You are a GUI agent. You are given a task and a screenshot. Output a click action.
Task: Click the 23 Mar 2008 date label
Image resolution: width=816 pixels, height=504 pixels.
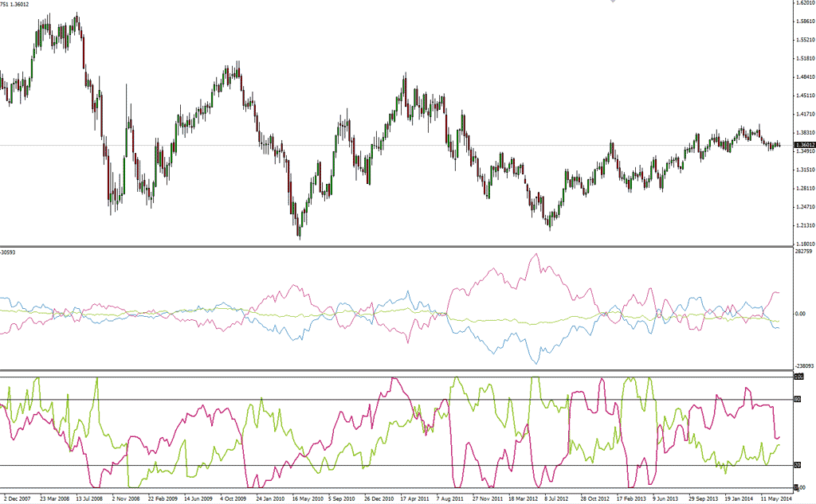[55, 498]
